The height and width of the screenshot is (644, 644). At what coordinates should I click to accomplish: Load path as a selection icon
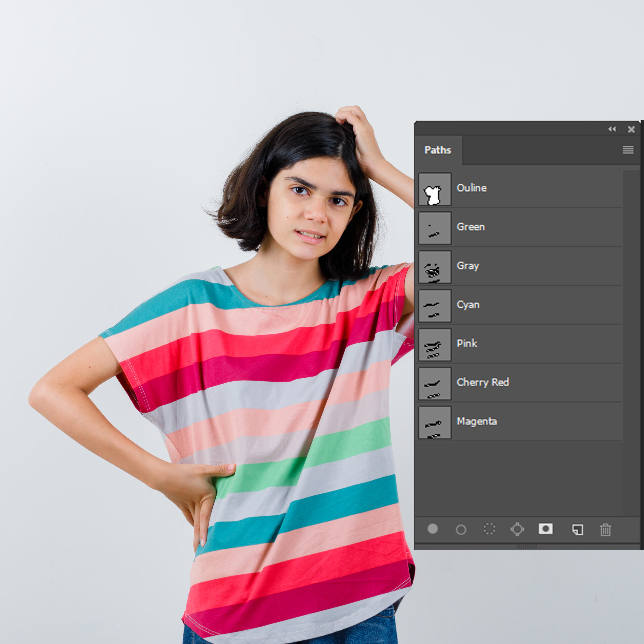coord(489,529)
